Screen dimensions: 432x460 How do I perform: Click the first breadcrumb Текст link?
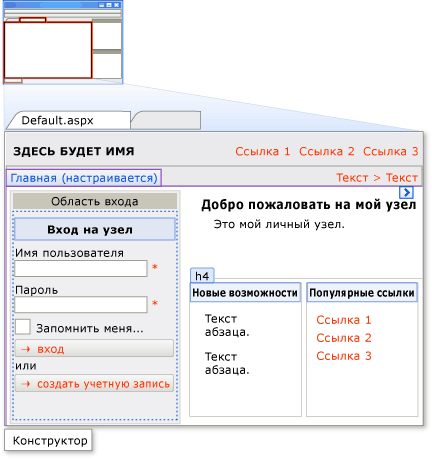coord(352,178)
